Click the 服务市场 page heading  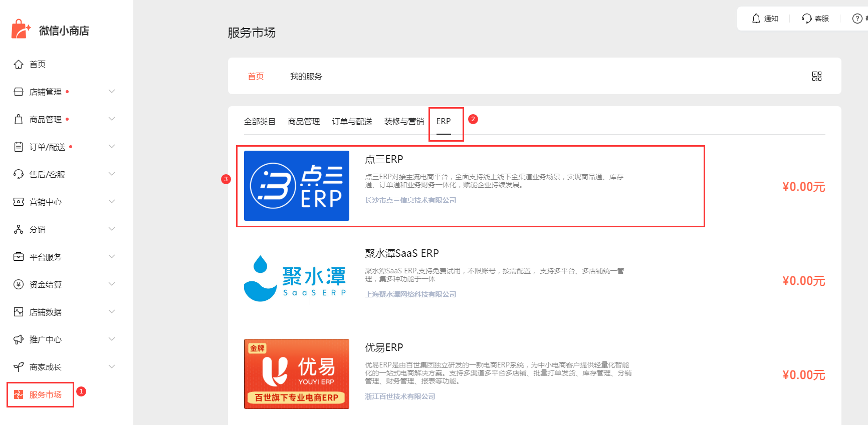(x=252, y=33)
